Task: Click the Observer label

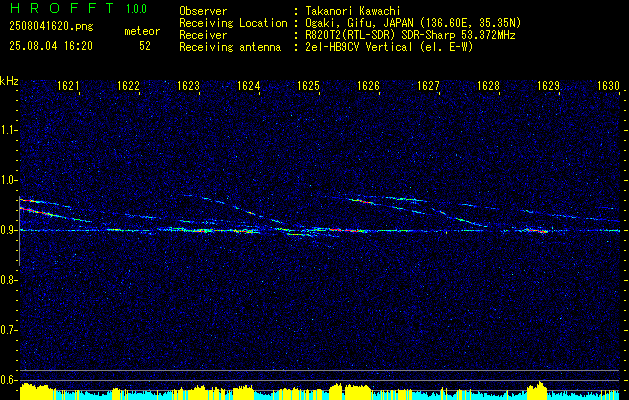Action: point(203,11)
